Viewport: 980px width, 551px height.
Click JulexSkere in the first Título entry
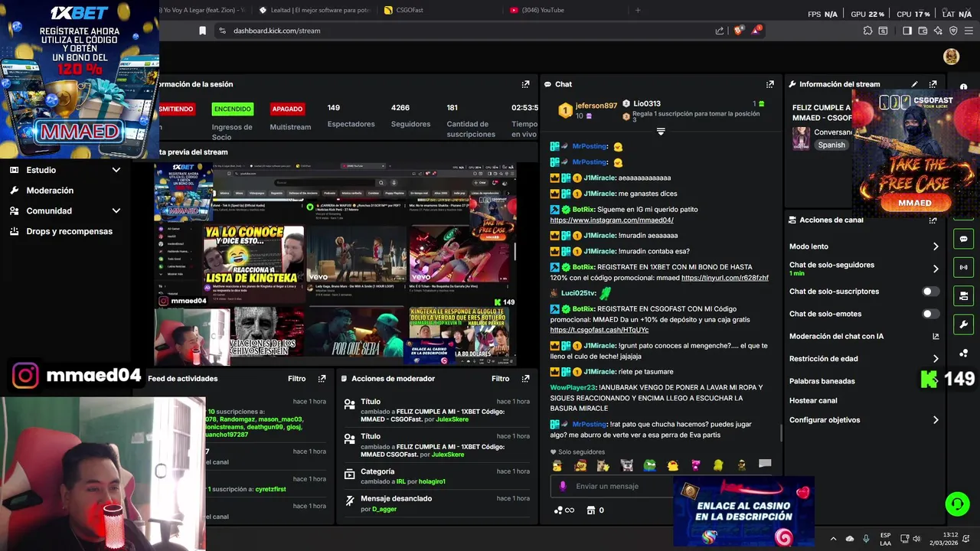(x=450, y=420)
